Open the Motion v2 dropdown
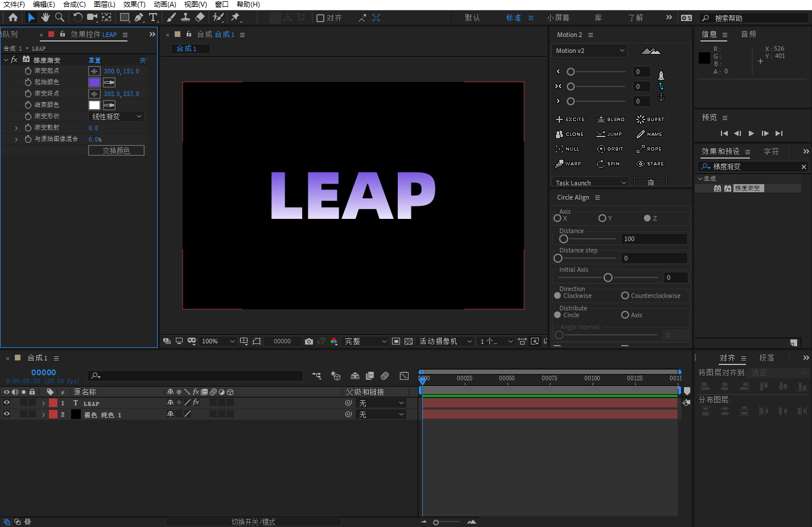The height and width of the screenshot is (527, 812). [x=590, y=51]
